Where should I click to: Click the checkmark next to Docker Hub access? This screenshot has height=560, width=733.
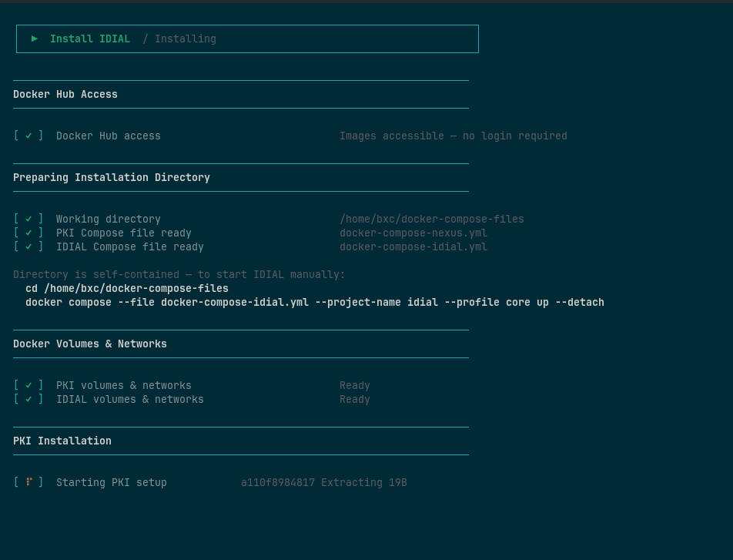28,136
